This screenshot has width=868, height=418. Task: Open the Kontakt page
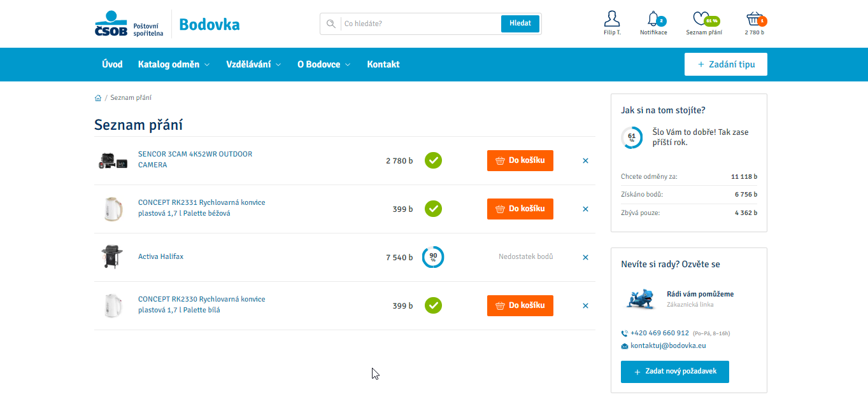tap(383, 64)
